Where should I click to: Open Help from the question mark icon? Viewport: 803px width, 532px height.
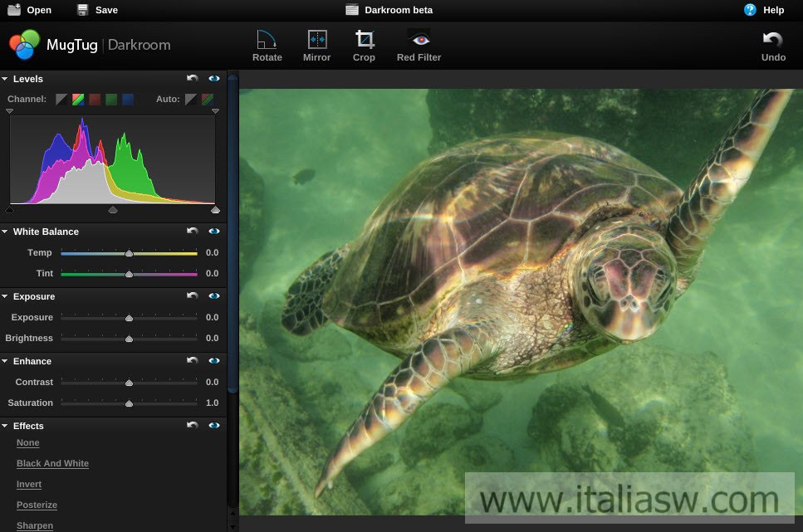750,10
